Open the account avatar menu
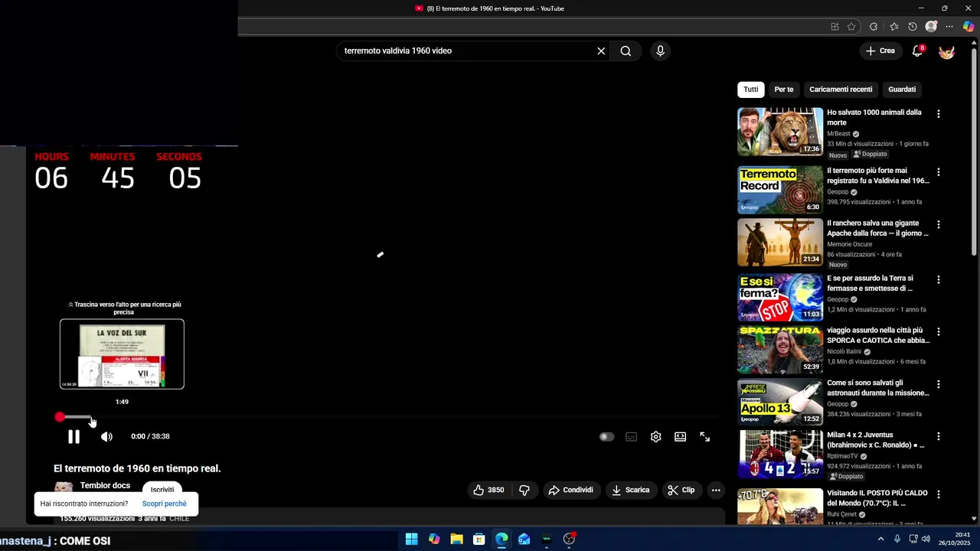The image size is (980, 551). [946, 51]
